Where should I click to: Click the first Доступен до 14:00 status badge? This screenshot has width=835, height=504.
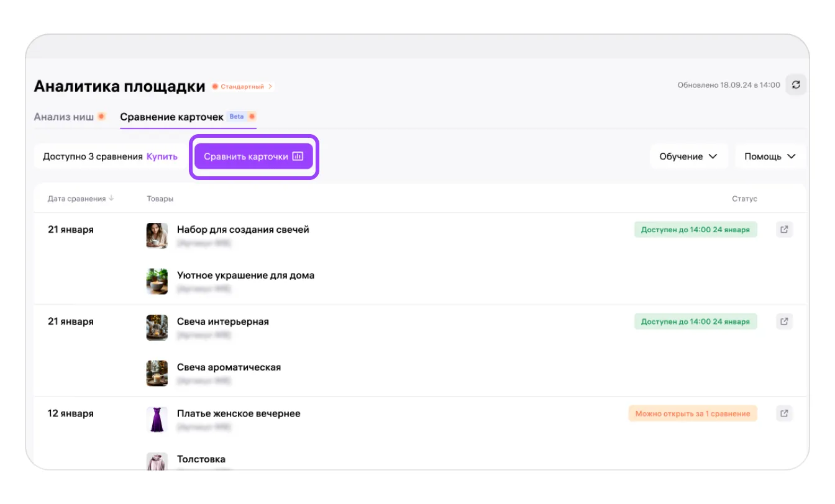click(695, 230)
